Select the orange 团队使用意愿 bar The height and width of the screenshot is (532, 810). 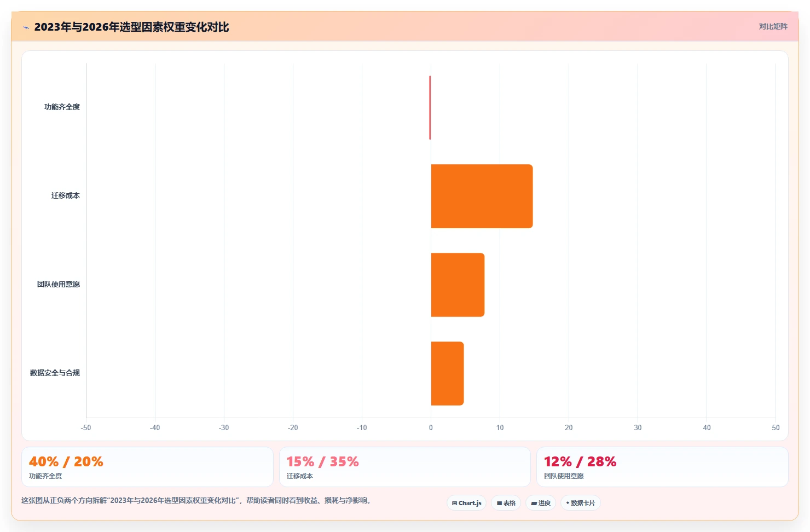pyautogui.click(x=458, y=285)
